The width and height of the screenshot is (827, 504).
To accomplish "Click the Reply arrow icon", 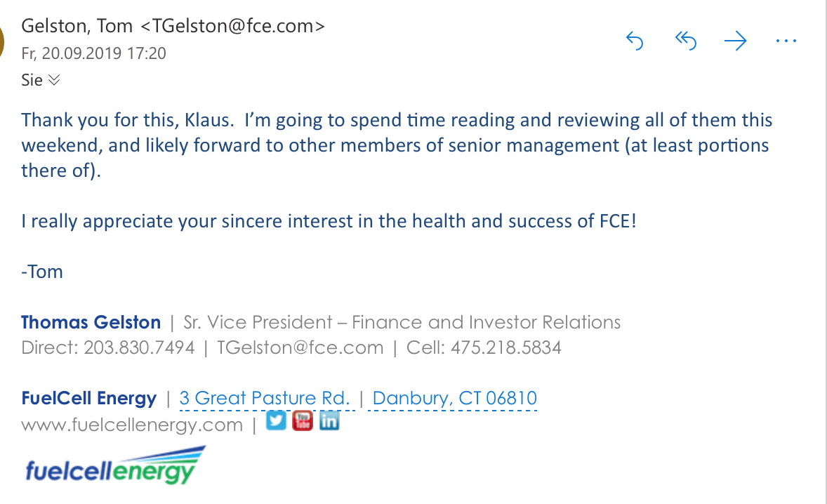I will point(635,42).
